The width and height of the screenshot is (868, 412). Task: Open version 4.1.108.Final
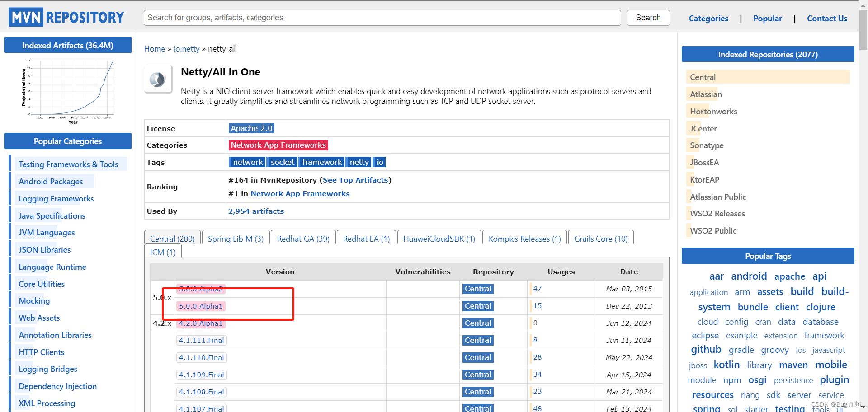(201, 392)
